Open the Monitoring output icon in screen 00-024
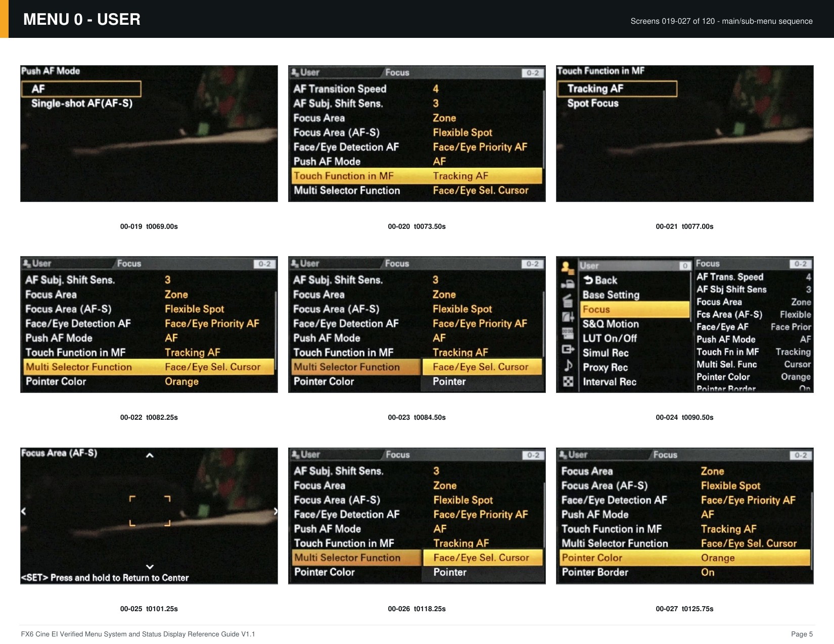Image resolution: width=834 pixels, height=644 pixels. (x=568, y=349)
